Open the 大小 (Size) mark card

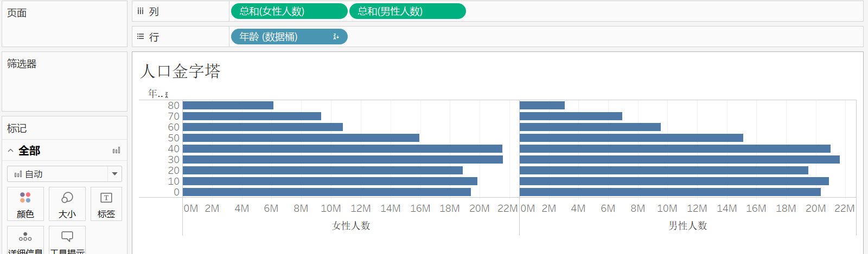(67, 204)
